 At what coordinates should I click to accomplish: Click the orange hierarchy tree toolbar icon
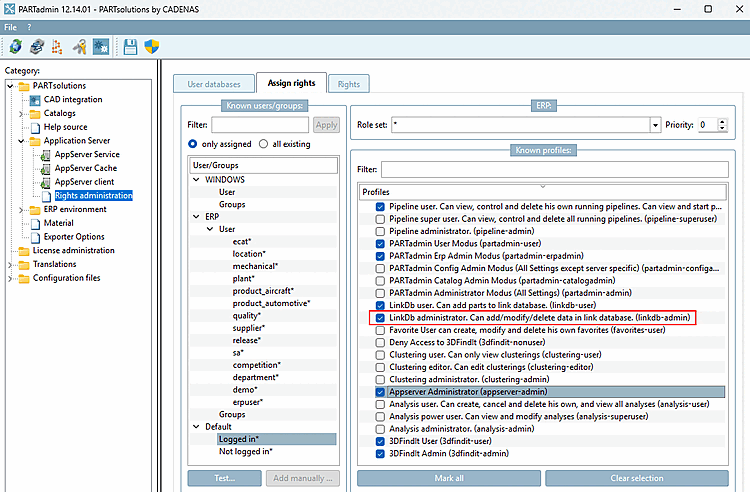(x=57, y=47)
